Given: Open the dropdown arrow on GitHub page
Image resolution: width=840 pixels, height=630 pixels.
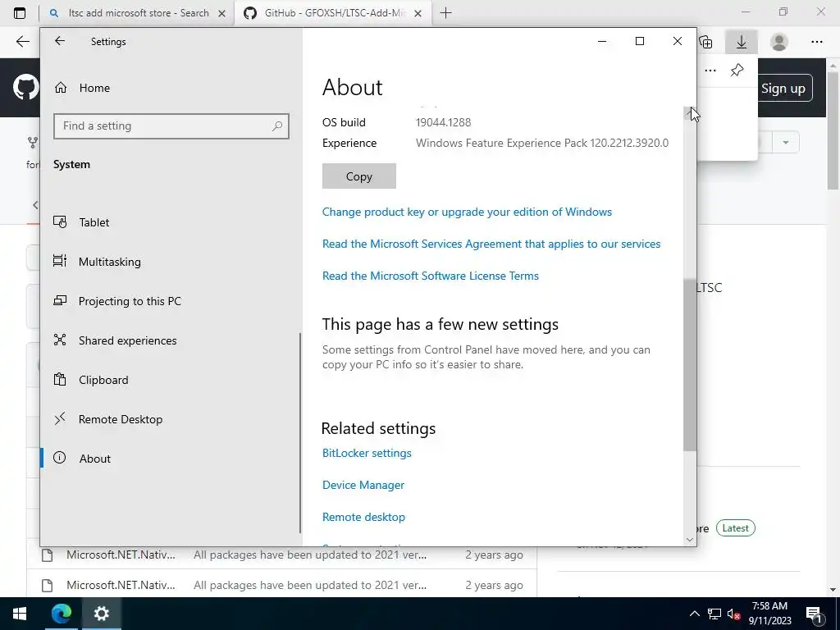Looking at the screenshot, I should pyautogui.click(x=785, y=143).
